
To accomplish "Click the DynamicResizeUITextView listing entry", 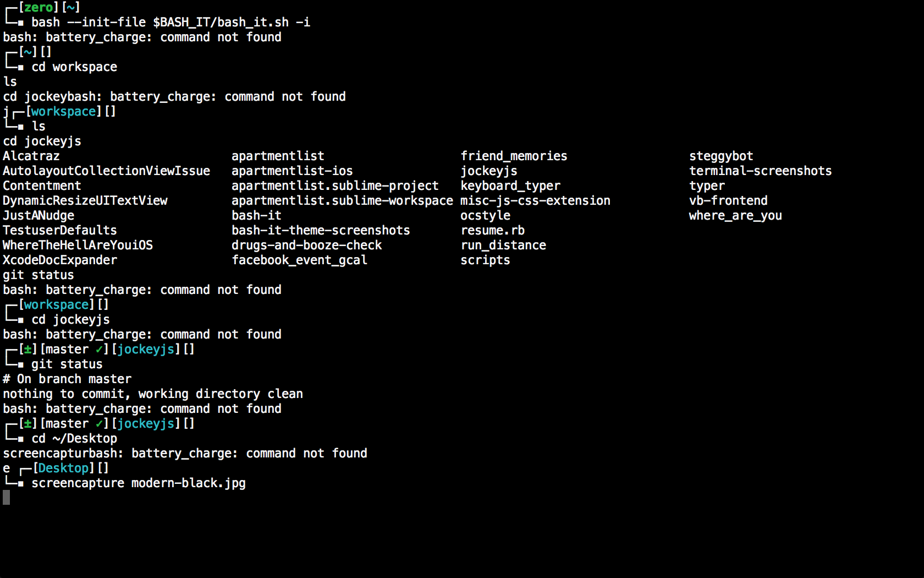I will [x=85, y=201].
